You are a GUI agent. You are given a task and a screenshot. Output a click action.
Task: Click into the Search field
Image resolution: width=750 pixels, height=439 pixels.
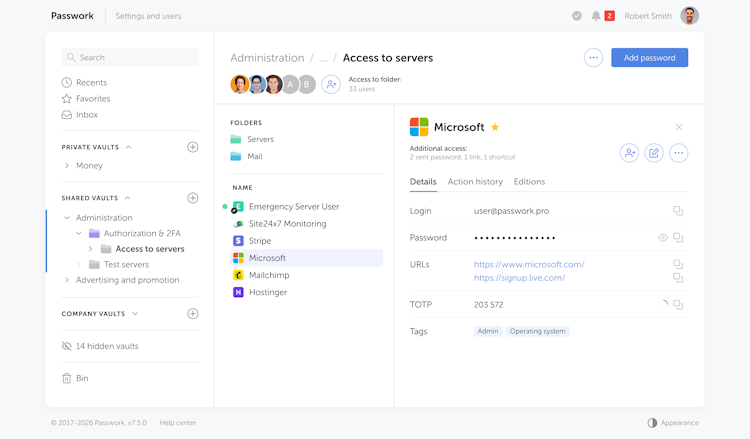click(130, 58)
